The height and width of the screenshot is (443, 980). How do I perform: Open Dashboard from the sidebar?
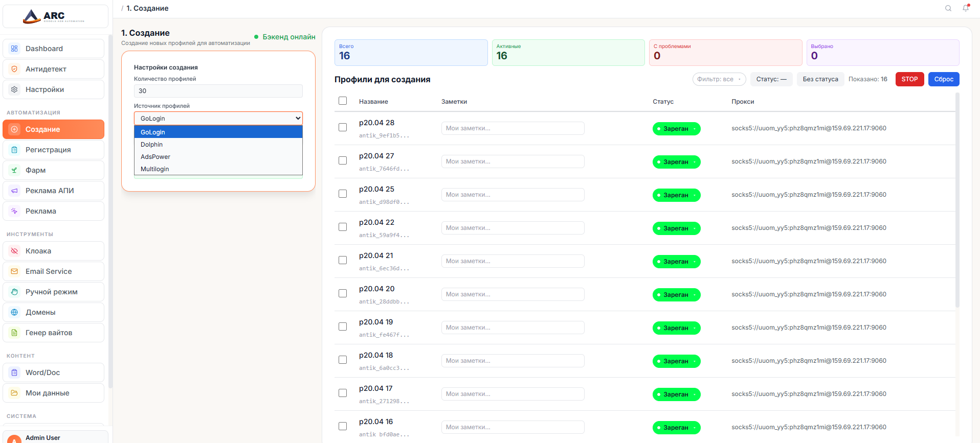click(44, 49)
